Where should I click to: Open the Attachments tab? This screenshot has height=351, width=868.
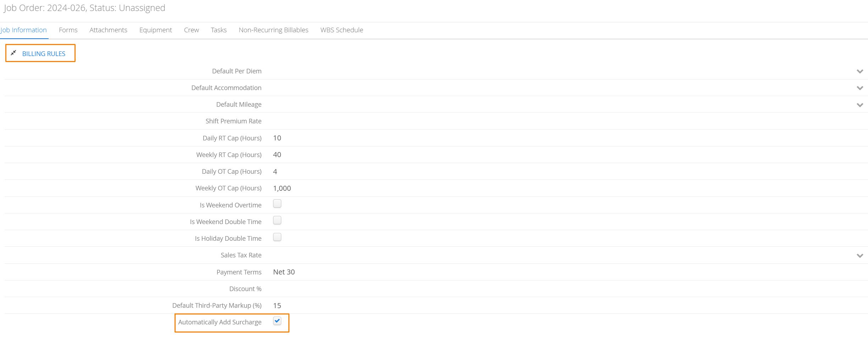(108, 30)
